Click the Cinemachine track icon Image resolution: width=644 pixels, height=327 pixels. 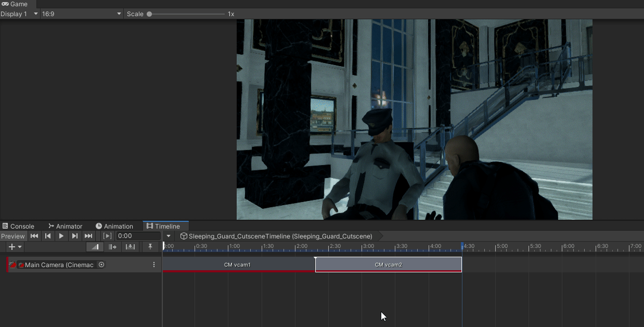pos(12,265)
